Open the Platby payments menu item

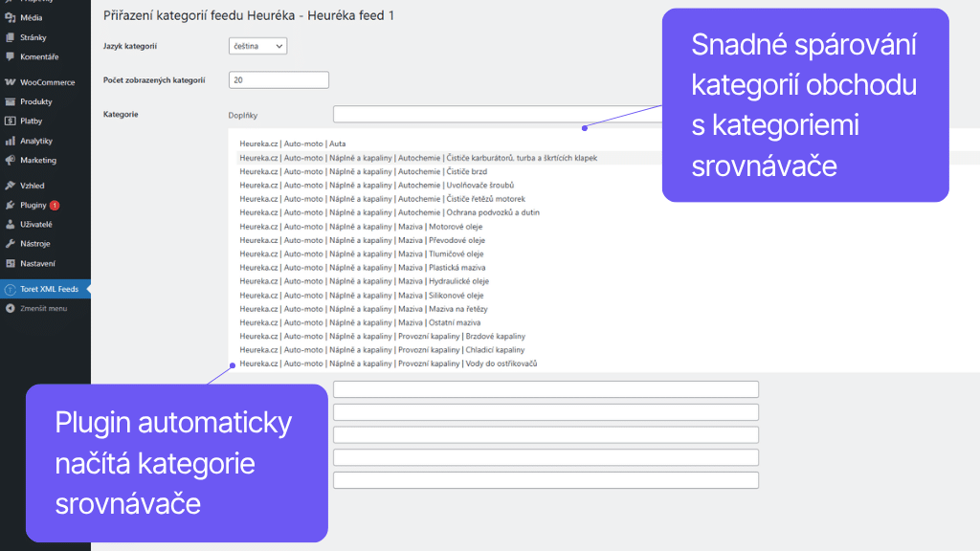31,121
